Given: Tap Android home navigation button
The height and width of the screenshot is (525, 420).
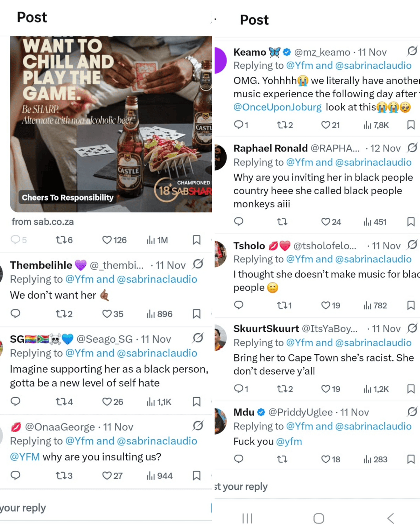Looking at the screenshot, I should click(318, 518).
